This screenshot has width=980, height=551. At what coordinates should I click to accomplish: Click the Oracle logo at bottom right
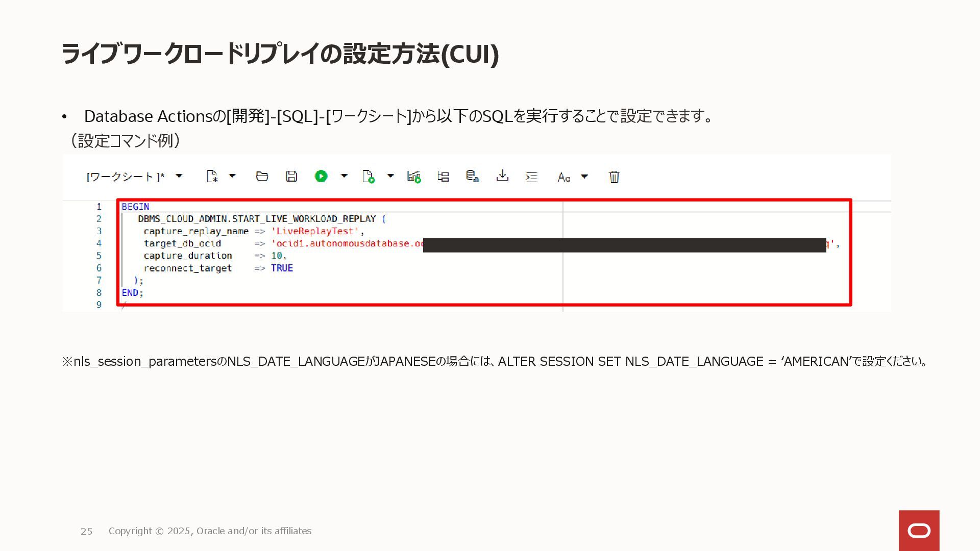tap(919, 531)
